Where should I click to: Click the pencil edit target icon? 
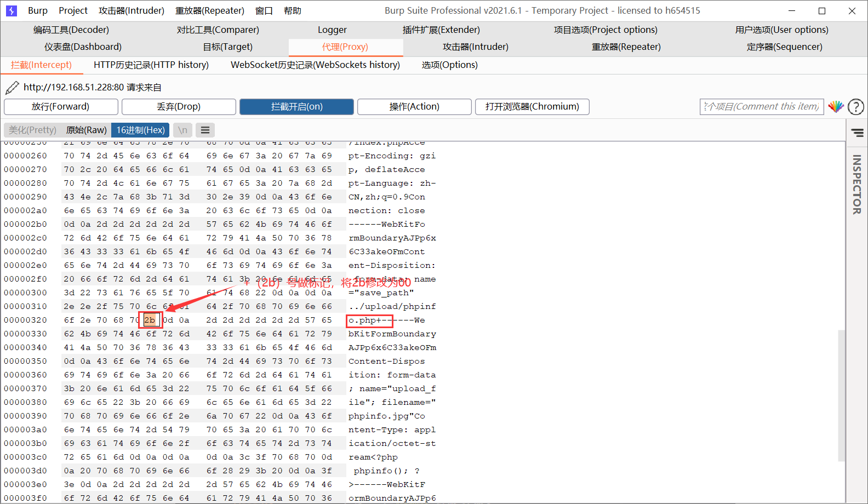click(x=12, y=87)
